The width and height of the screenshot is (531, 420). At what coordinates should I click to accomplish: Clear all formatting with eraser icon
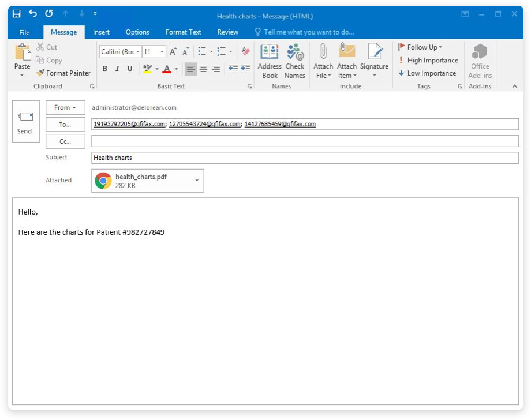click(246, 51)
